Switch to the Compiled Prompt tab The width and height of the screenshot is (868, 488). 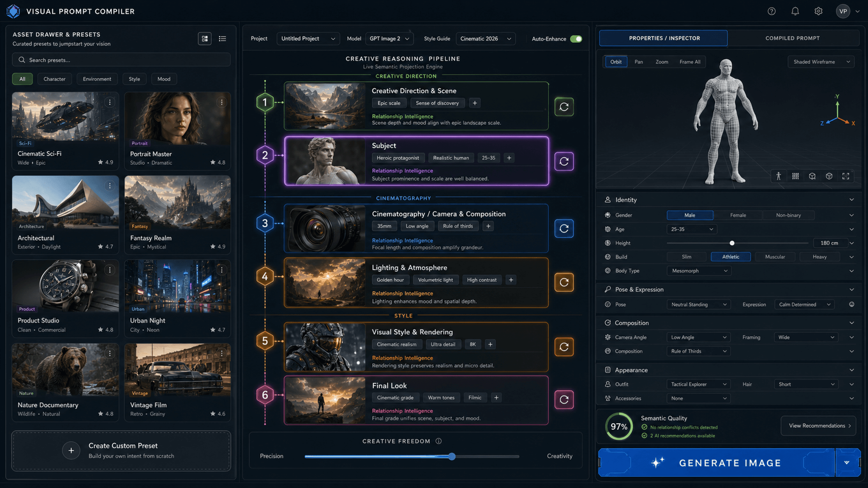click(793, 38)
